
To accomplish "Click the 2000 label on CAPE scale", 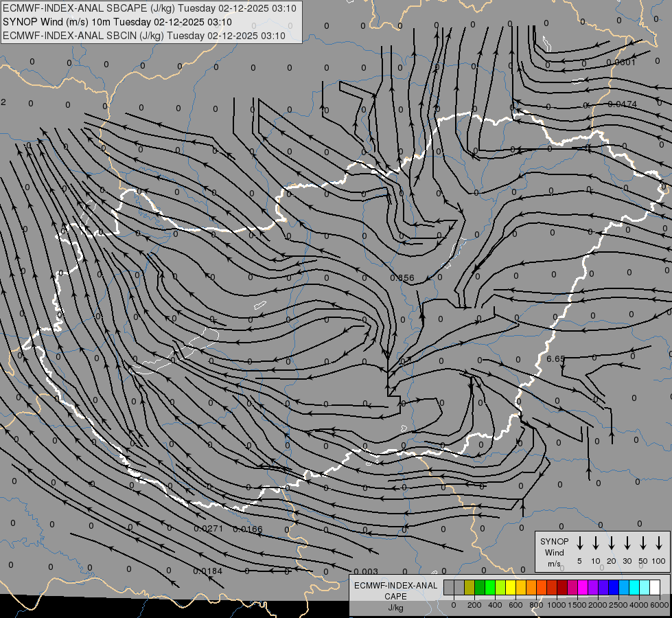I will coord(598,605).
